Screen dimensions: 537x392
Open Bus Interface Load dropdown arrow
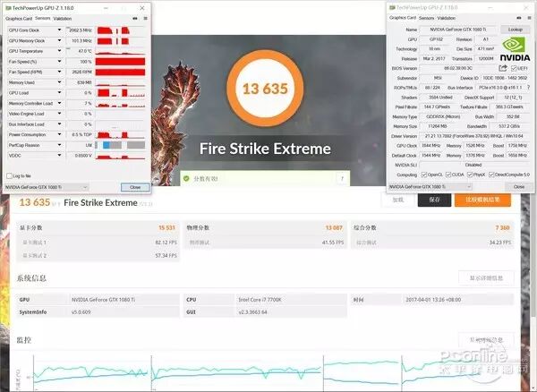coord(59,124)
